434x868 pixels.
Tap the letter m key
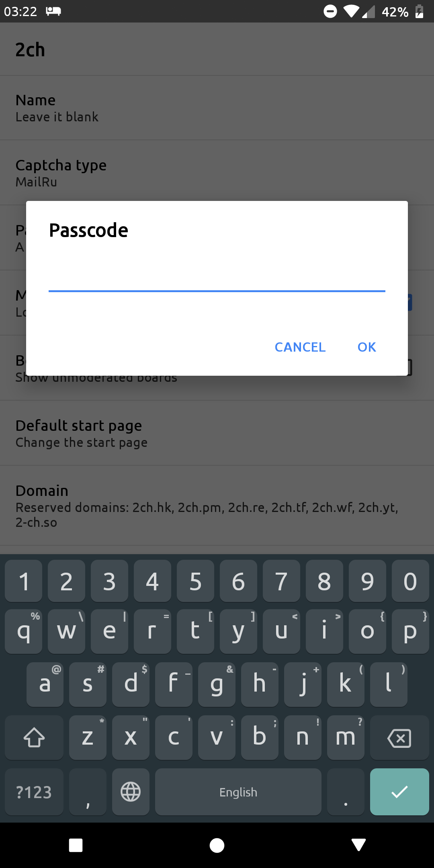point(346,737)
